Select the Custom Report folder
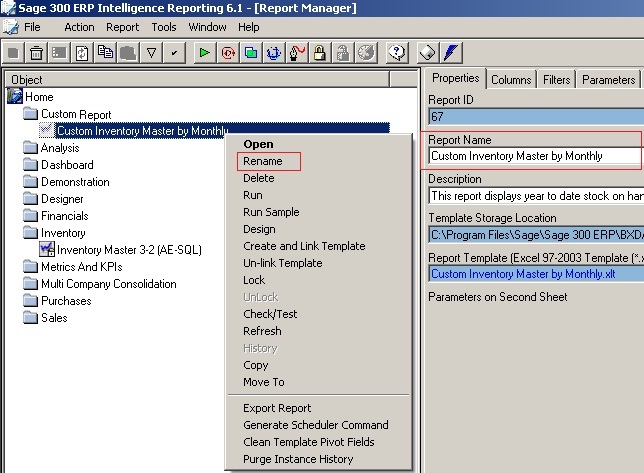Viewport: 644px width, 473px height. pos(67,114)
